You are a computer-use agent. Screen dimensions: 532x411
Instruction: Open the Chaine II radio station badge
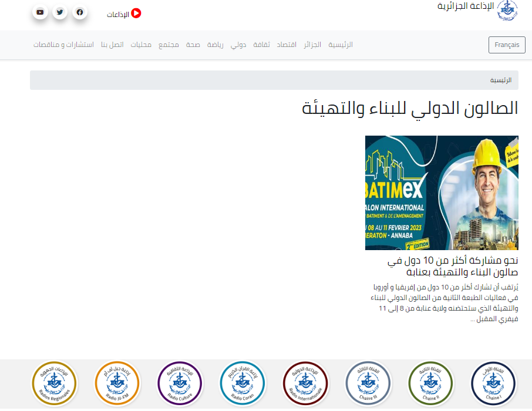click(x=430, y=383)
